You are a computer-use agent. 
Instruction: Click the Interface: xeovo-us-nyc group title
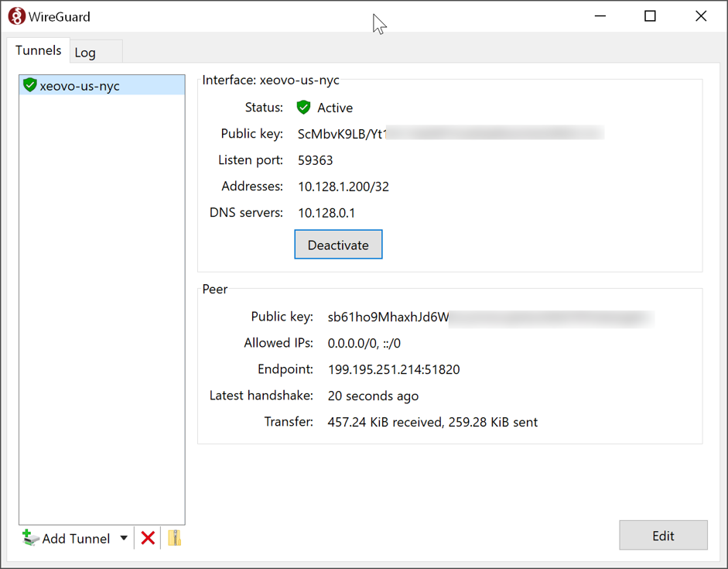point(271,80)
